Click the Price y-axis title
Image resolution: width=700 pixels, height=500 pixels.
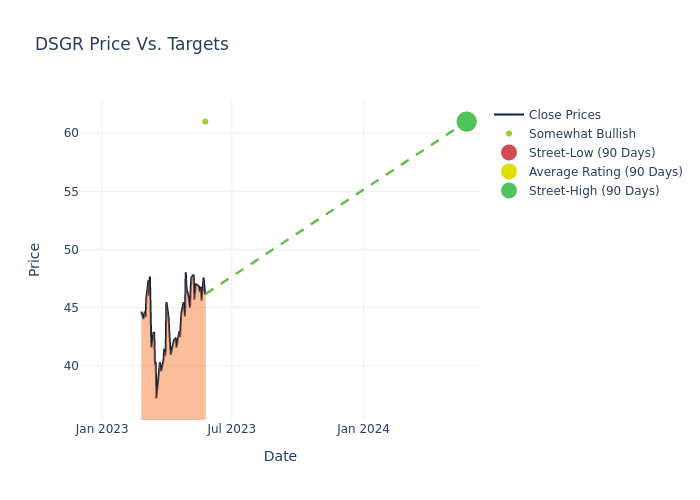click(35, 259)
